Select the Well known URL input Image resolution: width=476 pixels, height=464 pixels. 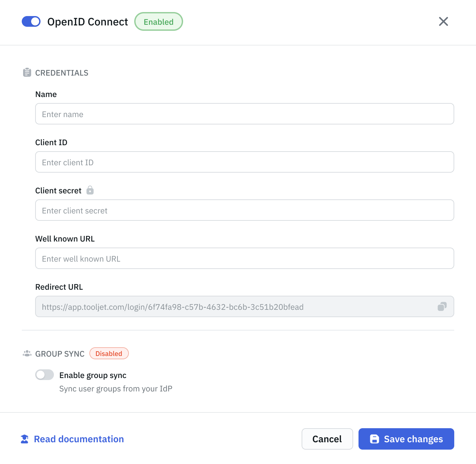(244, 258)
